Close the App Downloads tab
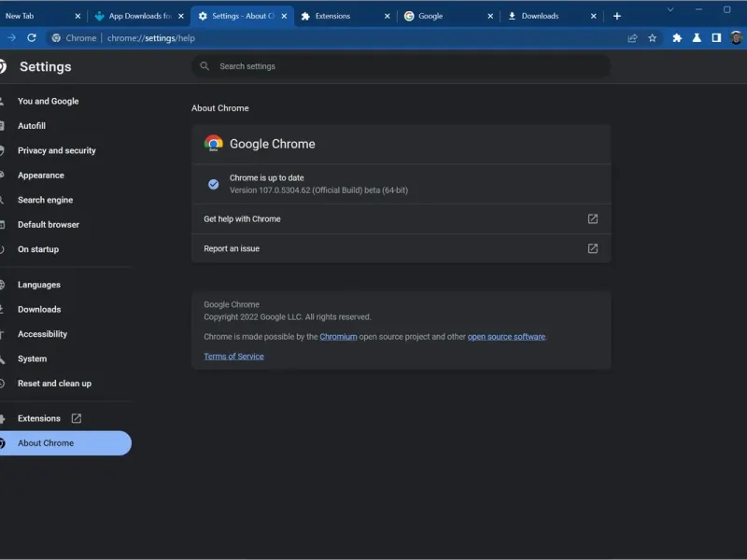 [181, 16]
